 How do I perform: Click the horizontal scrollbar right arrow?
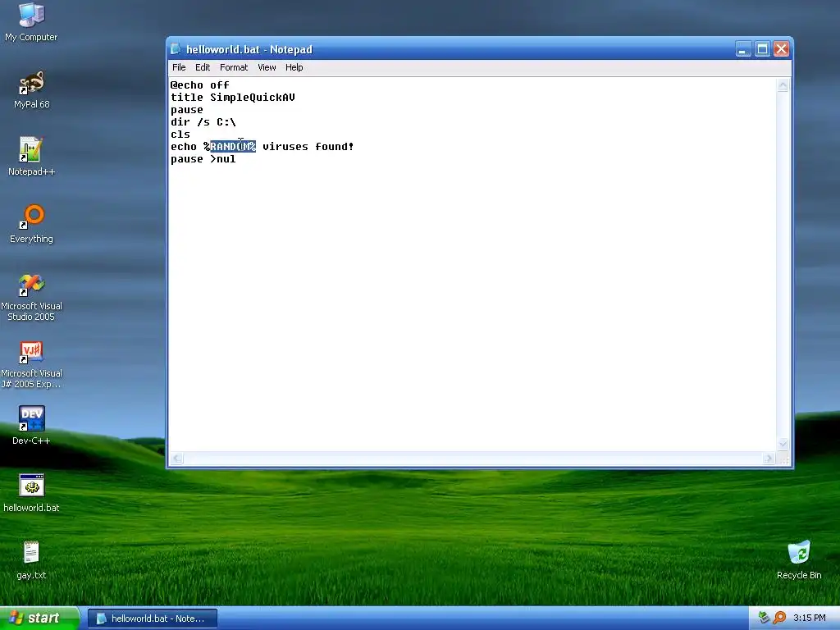769,459
